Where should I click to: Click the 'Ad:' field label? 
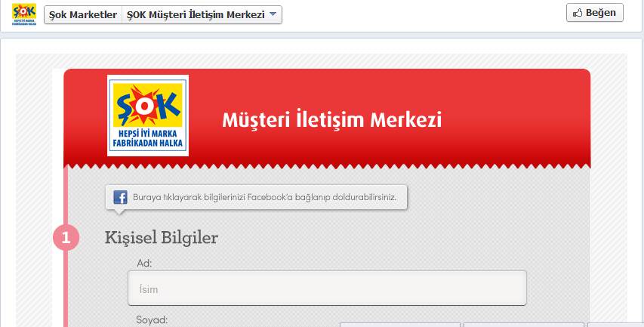coord(144,264)
